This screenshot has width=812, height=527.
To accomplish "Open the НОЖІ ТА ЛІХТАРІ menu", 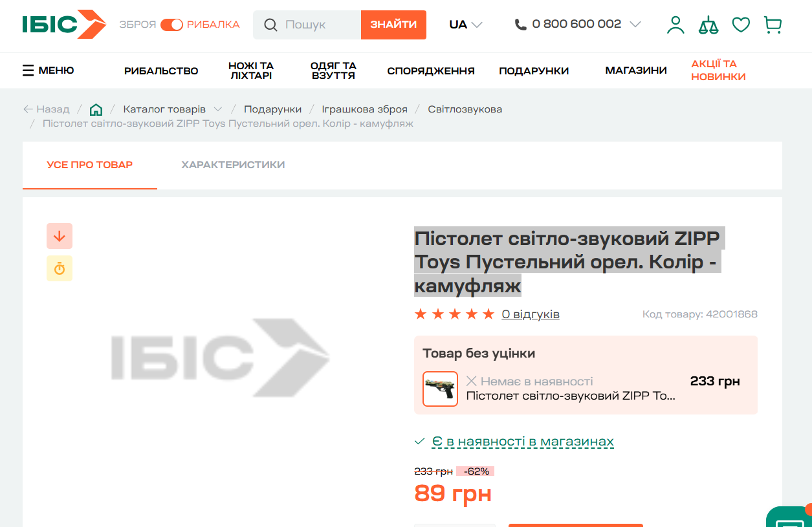I will [x=251, y=70].
